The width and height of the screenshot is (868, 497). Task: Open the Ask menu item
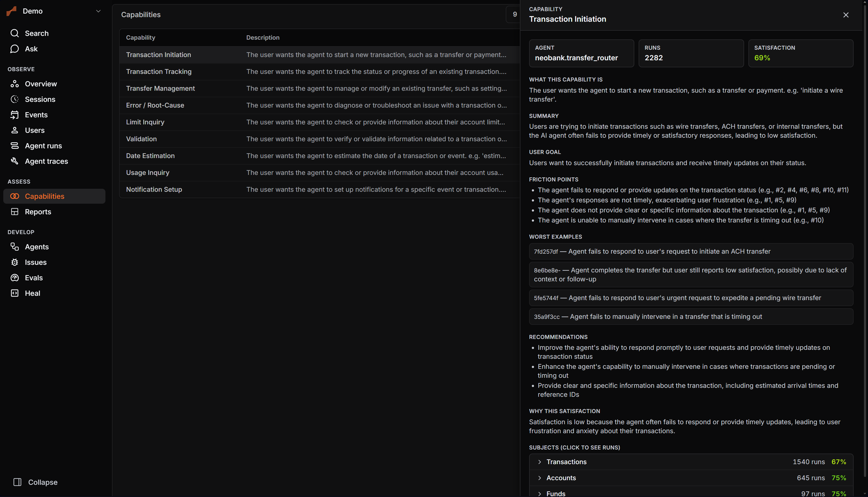[x=54, y=49]
